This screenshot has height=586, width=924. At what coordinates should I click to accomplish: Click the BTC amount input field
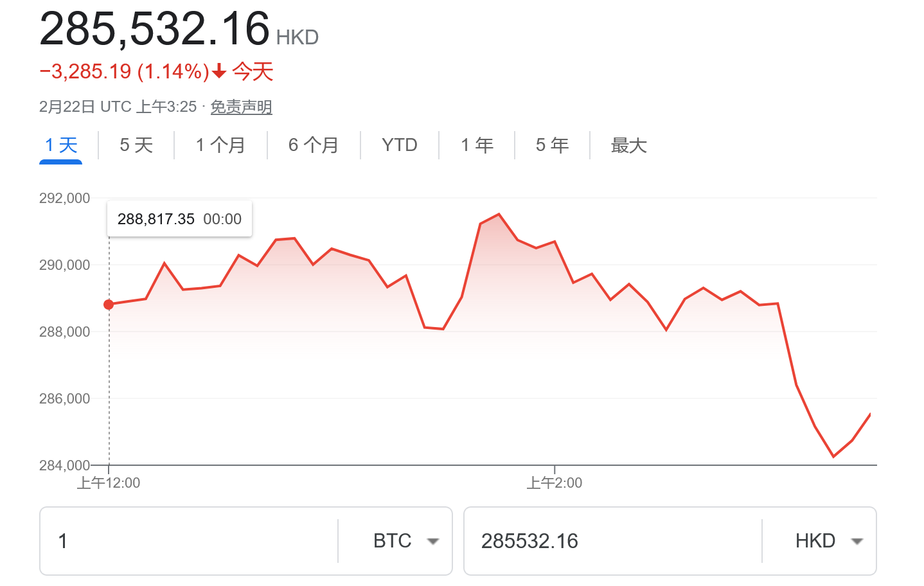(190, 541)
